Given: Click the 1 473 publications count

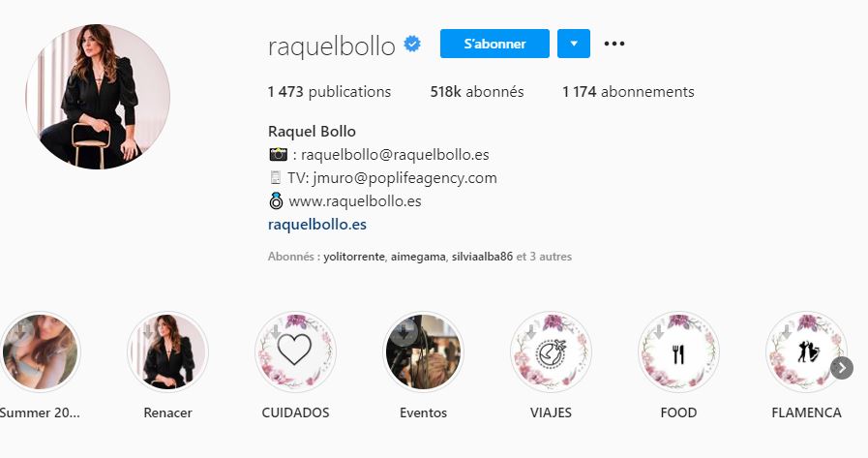Looking at the screenshot, I should coord(329,91).
